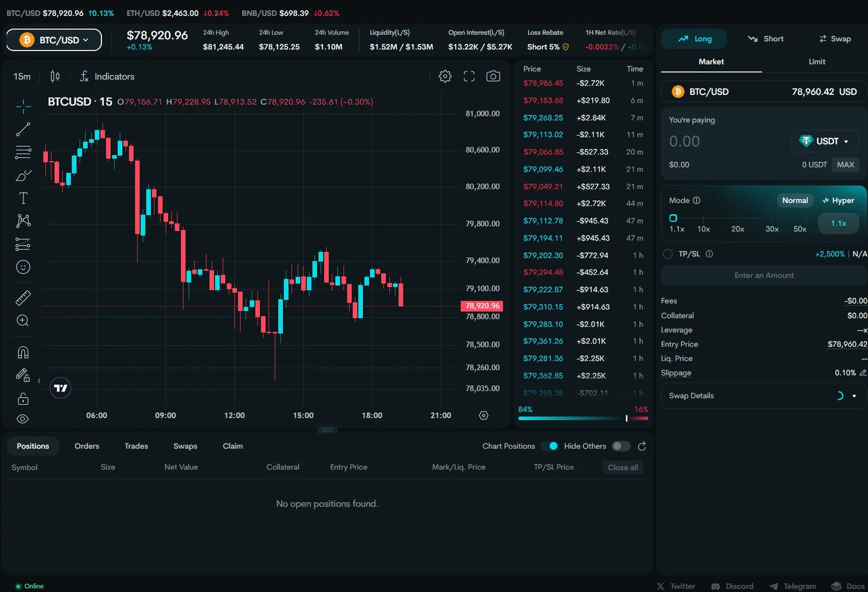This screenshot has height=592, width=868.
Task: Click the Close all button
Action: point(622,468)
